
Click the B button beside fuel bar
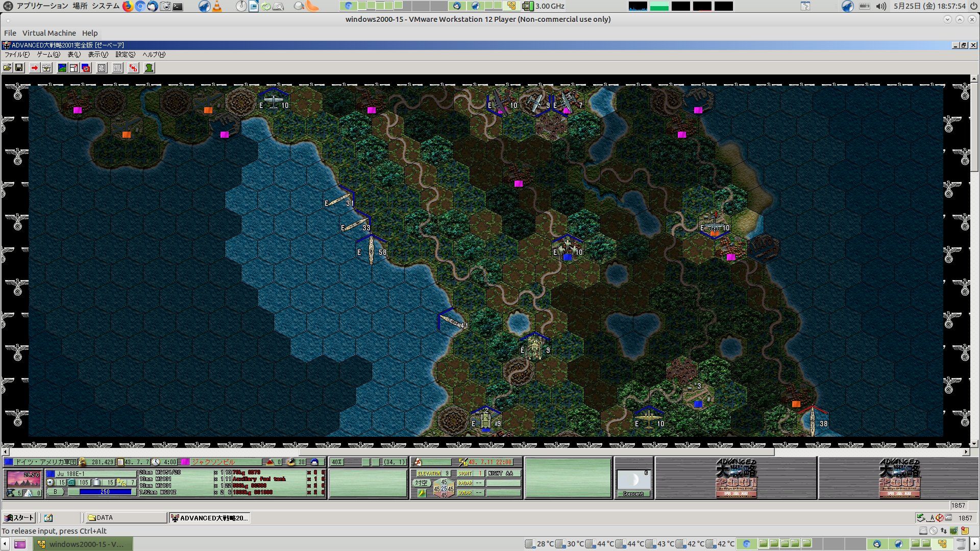pos(56,492)
